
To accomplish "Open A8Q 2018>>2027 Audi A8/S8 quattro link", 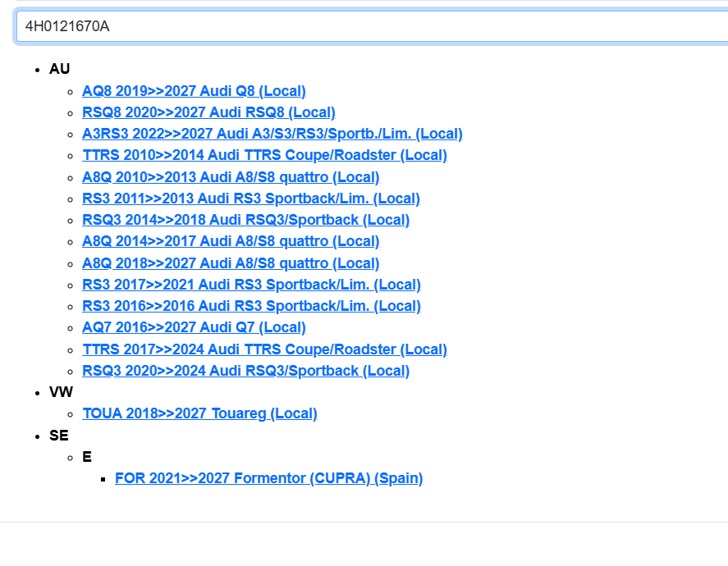I will (231, 263).
